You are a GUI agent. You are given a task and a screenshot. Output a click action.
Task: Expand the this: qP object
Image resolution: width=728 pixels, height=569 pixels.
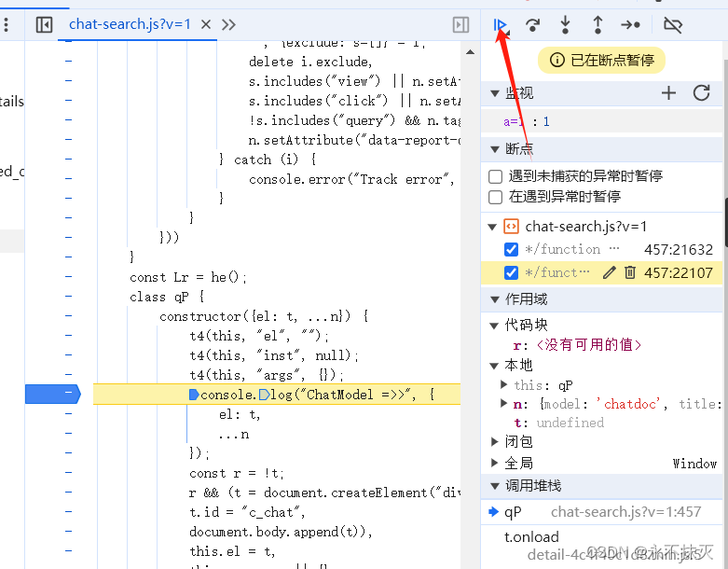[503, 384]
